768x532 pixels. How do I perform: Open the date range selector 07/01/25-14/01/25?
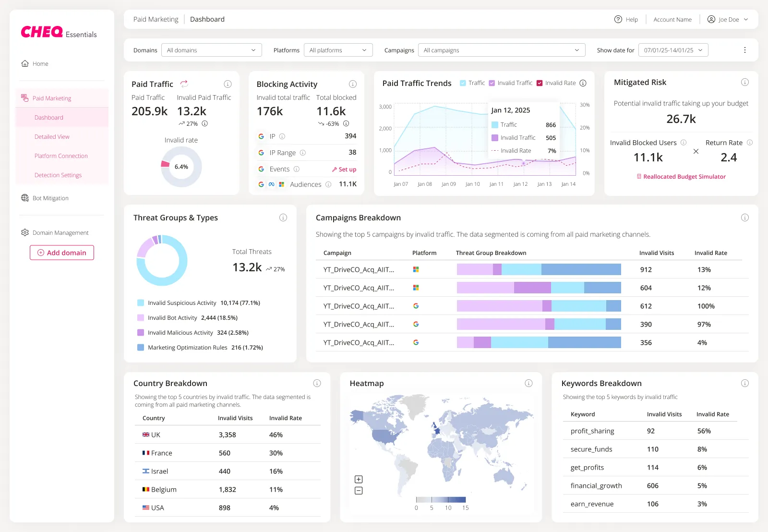pyautogui.click(x=673, y=50)
